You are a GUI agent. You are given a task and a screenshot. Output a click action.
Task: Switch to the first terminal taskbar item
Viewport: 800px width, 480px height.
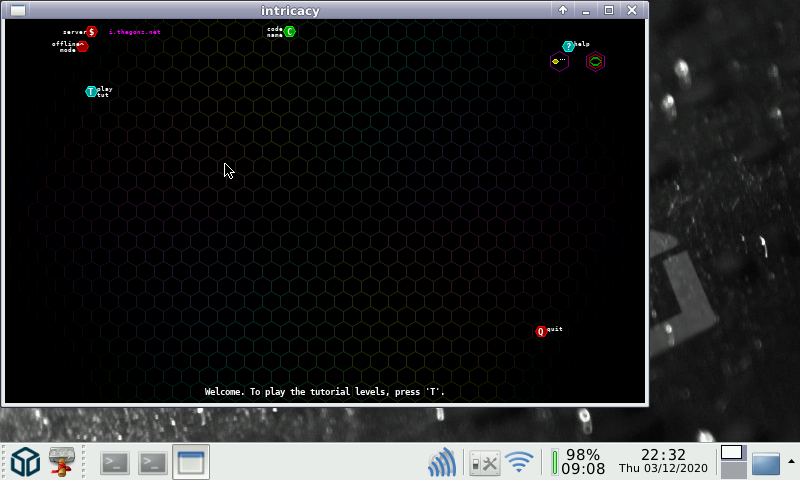point(116,462)
